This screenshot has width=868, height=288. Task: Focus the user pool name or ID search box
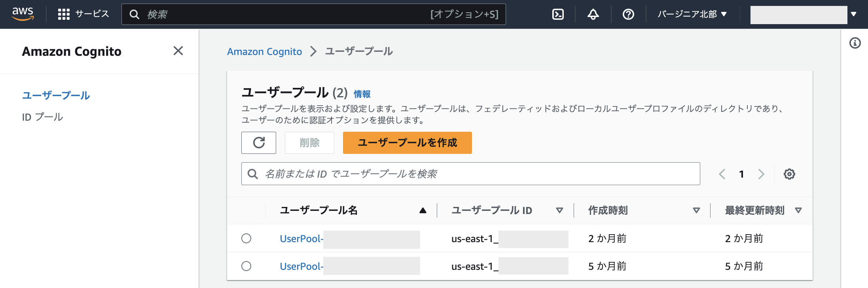click(470, 174)
